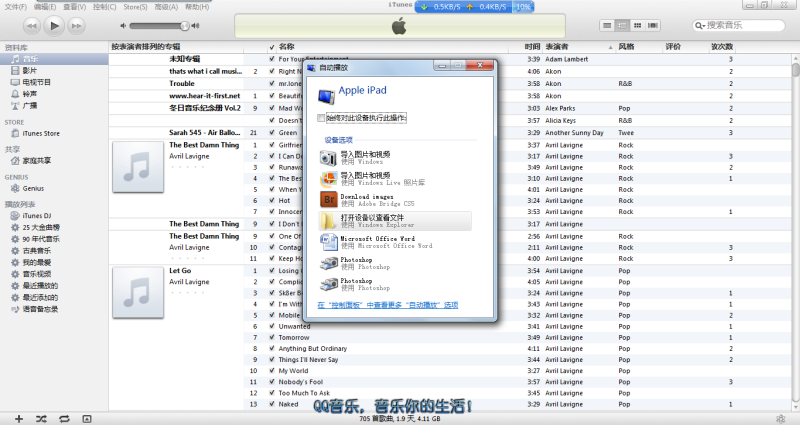Sort by 放次数 column header
Viewport: 800px width, 425px height.
723,46
